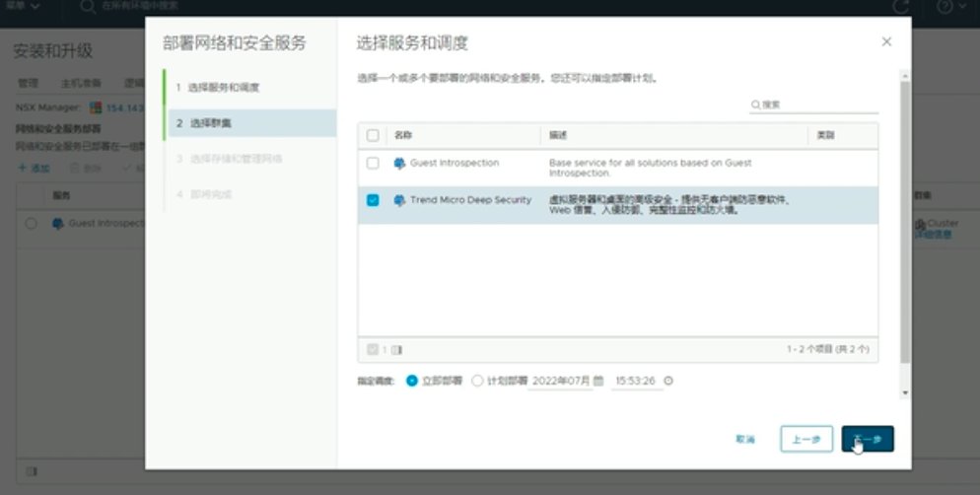Screen dimensions: 980x495
Task: Click the 类别 column header
Action: coord(825,136)
